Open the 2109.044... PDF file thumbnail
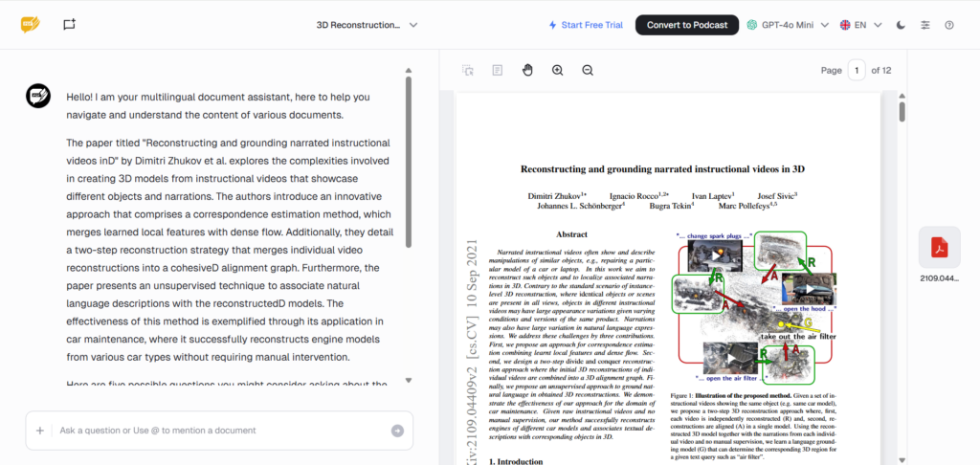Image resolution: width=980 pixels, height=465 pixels. tap(940, 248)
